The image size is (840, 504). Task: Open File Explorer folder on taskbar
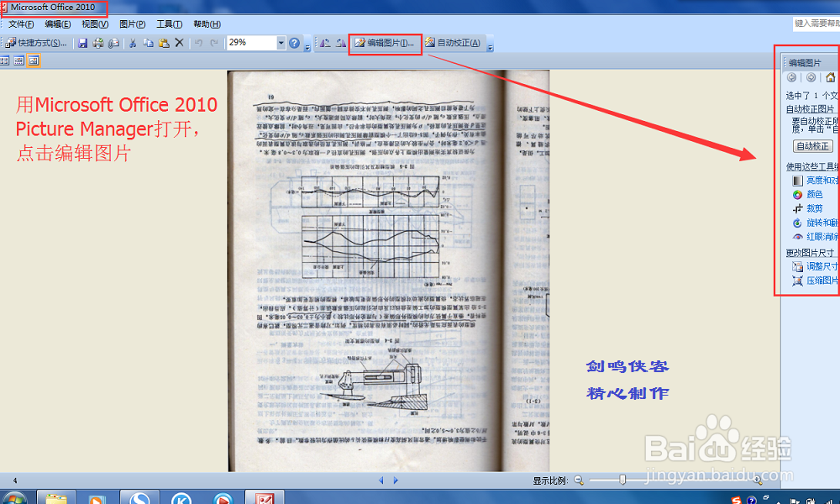55,497
